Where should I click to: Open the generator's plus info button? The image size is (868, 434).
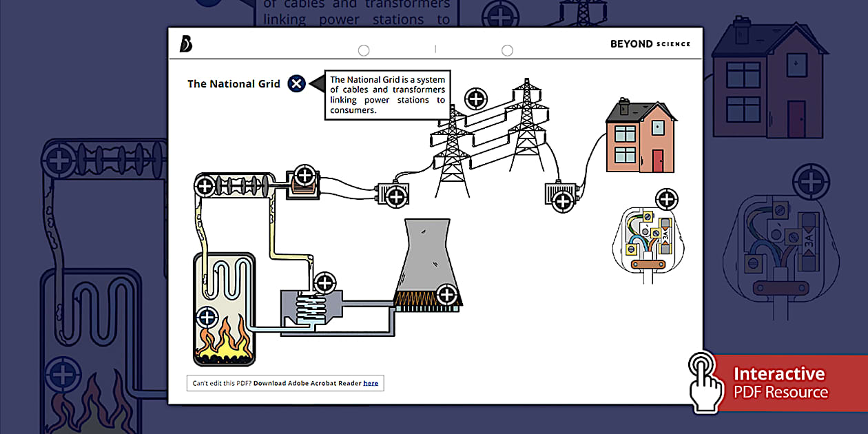tap(304, 175)
